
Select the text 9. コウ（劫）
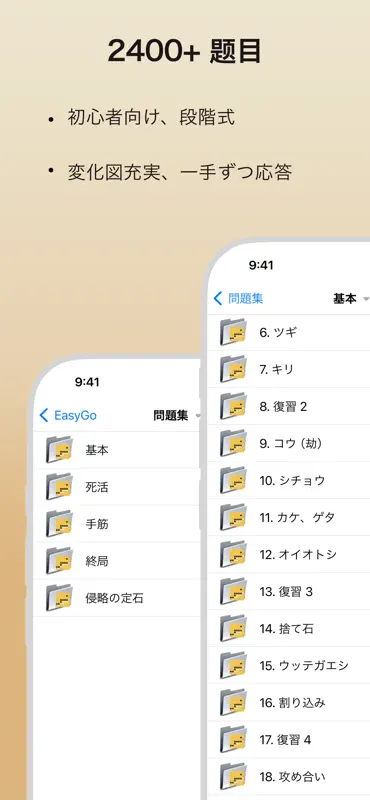tap(291, 443)
